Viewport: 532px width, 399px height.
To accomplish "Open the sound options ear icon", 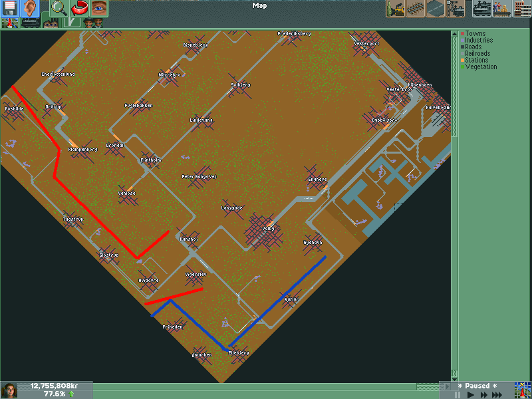I will pyautogui.click(x=30, y=8).
